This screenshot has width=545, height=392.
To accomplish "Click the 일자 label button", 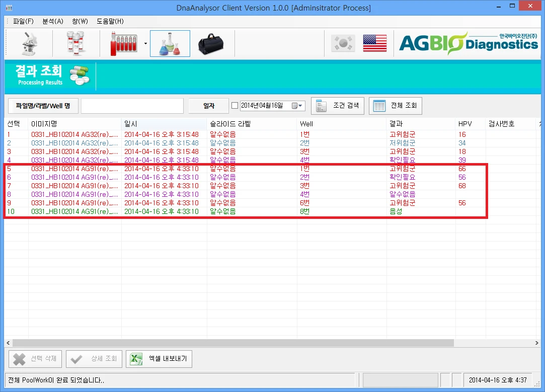I will 208,106.
